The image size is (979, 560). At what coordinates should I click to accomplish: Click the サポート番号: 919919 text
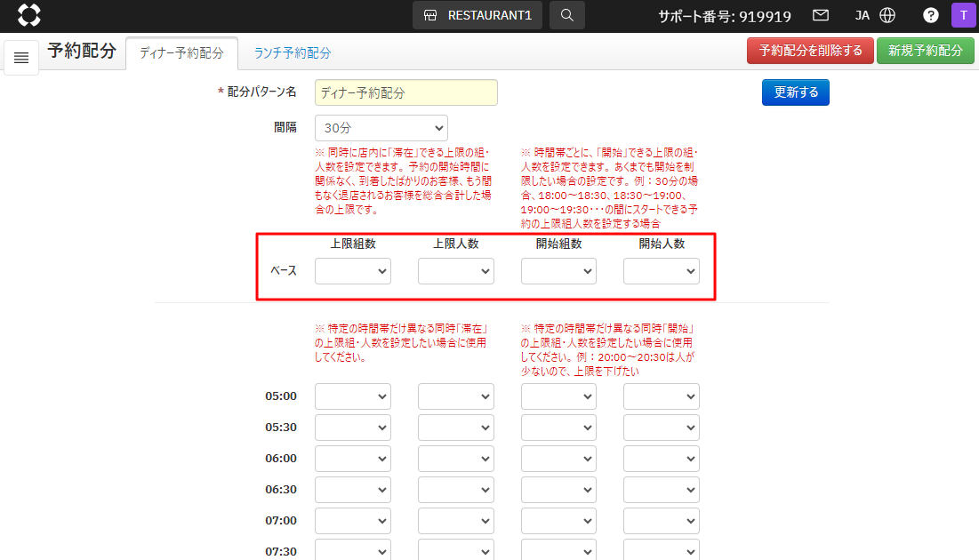click(725, 16)
